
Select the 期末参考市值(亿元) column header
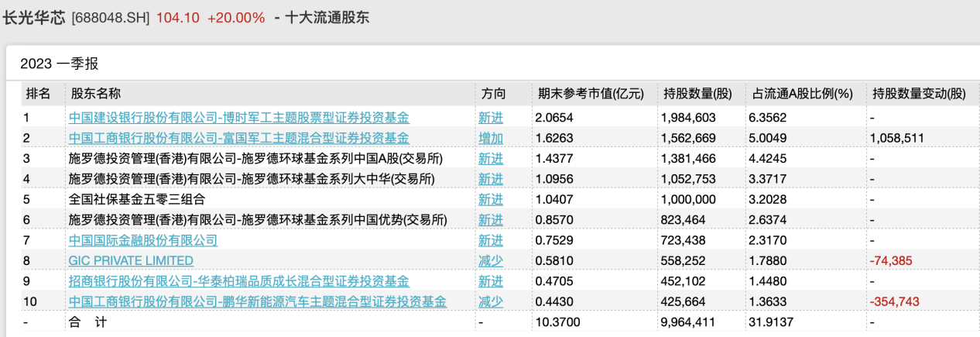tap(591, 94)
